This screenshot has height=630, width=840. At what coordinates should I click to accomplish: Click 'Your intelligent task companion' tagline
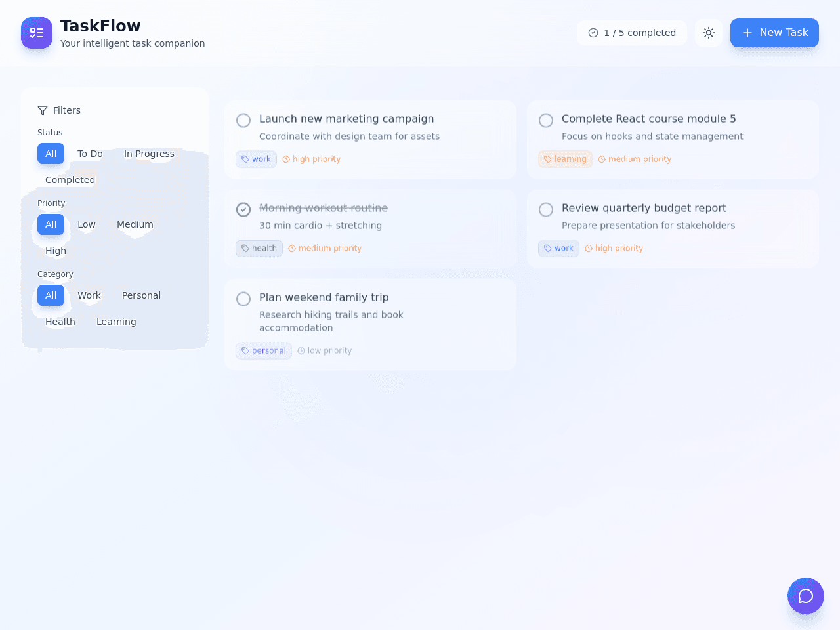(x=133, y=43)
